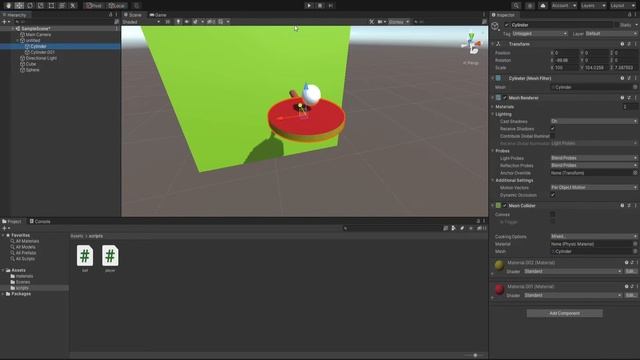Viewport: 640px width, 360px height.
Task: Select Cylinder.001 in Hierarchy
Action: 42,52
